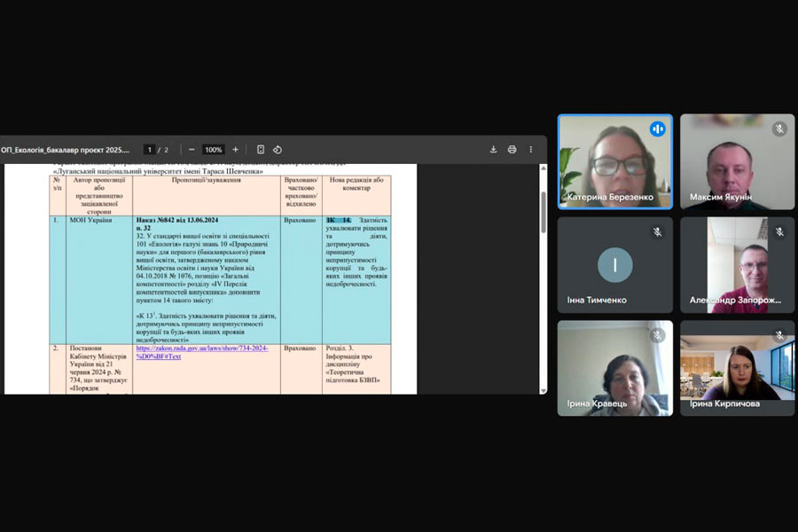Viewport: 798px width, 532px height.
Task: Click Інна Тимченко's round avatar with letter I
Action: click(615, 265)
